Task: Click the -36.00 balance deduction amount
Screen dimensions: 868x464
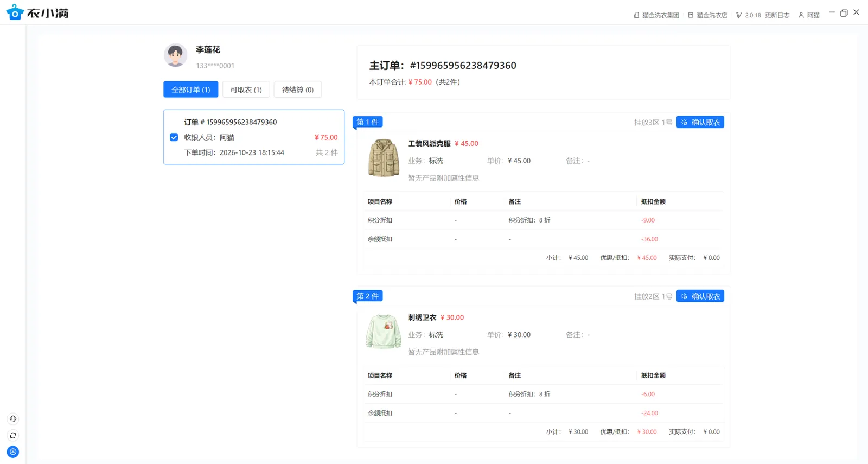Action: (x=649, y=239)
